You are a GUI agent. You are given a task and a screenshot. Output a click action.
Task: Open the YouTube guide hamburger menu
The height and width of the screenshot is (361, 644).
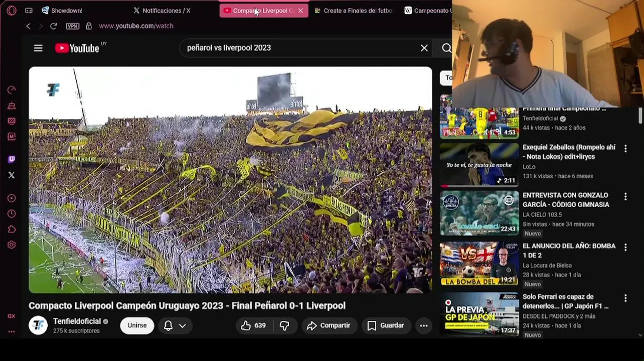pyautogui.click(x=38, y=48)
